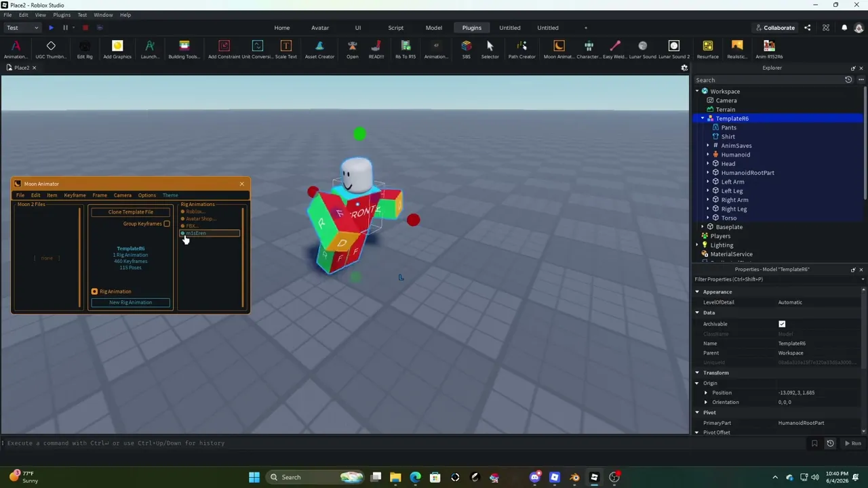Open Asset Creator plugin
This screenshot has height=488, width=868.
point(319,49)
